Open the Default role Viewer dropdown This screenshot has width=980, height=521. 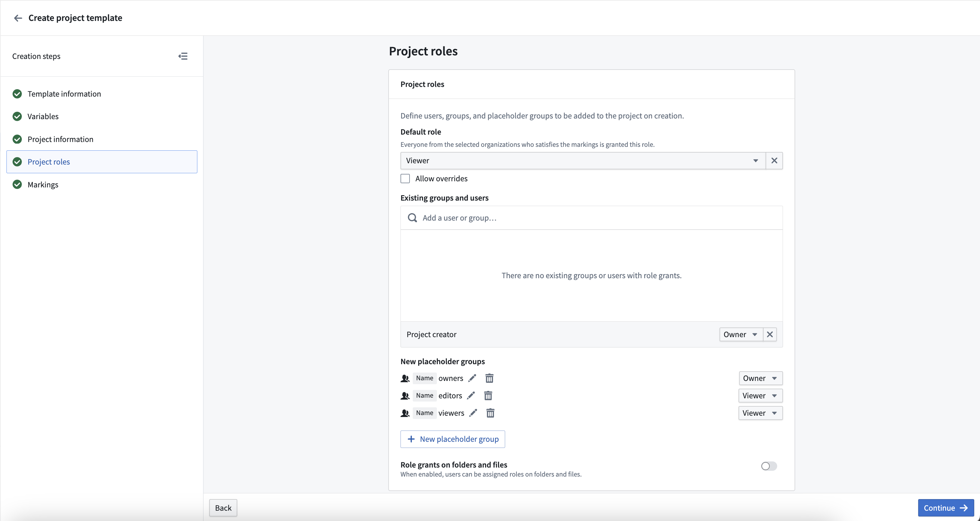(583, 161)
